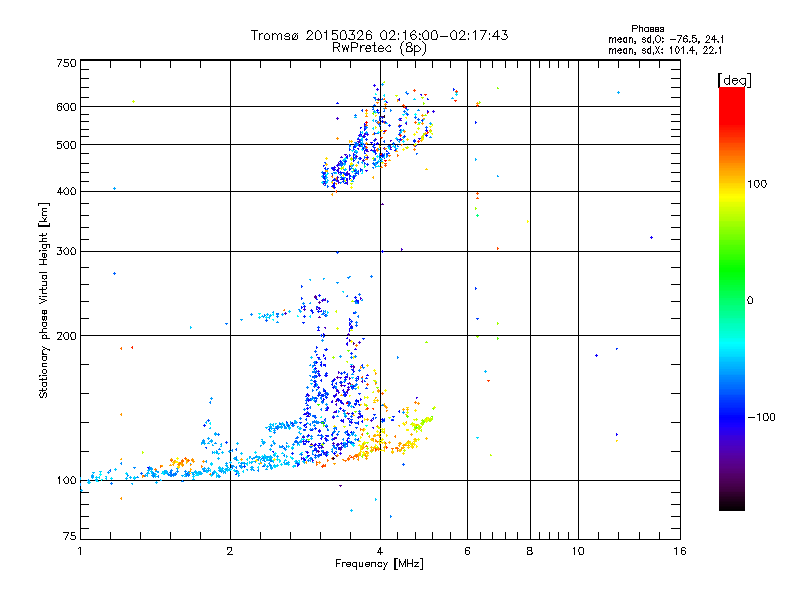800x600 pixels.
Task: Click the y-axis '100' tick label
Action: 66,481
